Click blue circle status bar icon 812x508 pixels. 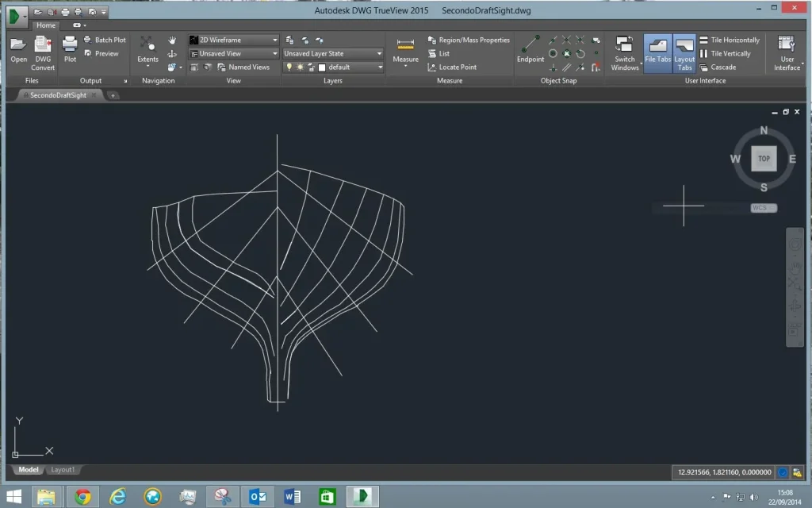(x=783, y=472)
